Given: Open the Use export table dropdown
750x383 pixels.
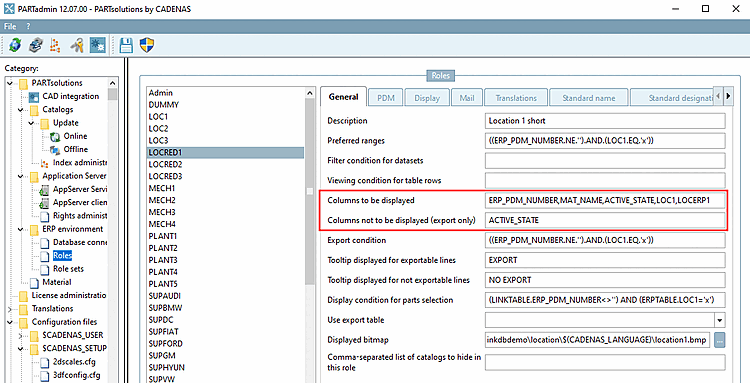Looking at the screenshot, I should point(720,319).
